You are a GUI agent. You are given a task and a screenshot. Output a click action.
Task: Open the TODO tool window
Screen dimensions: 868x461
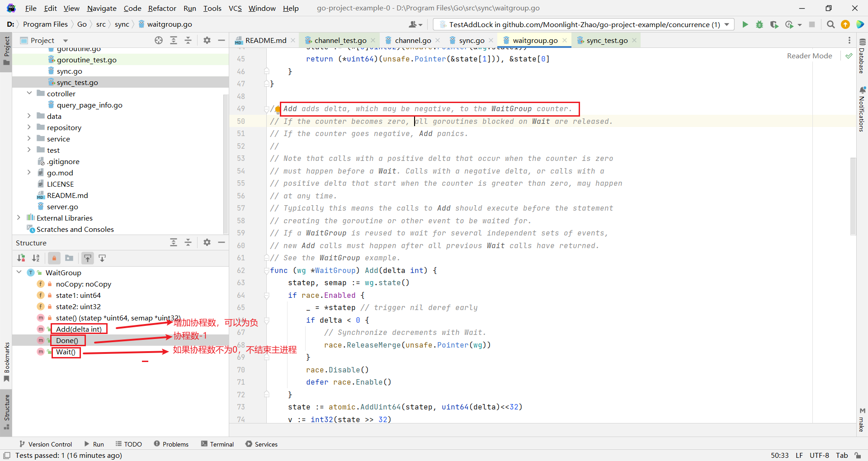coord(128,444)
